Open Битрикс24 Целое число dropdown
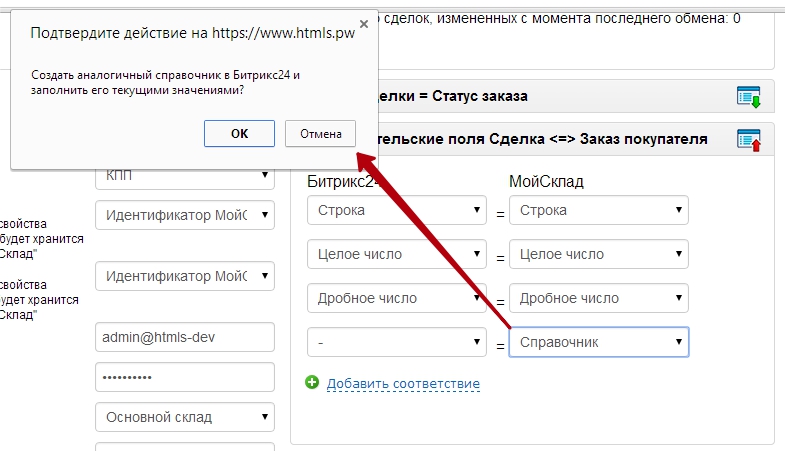Image resolution: width=785 pixels, height=451 pixels. (x=397, y=255)
